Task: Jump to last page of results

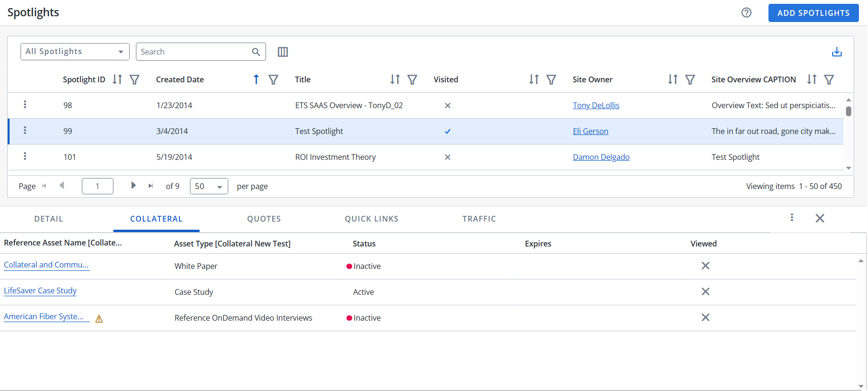Action: [x=151, y=186]
